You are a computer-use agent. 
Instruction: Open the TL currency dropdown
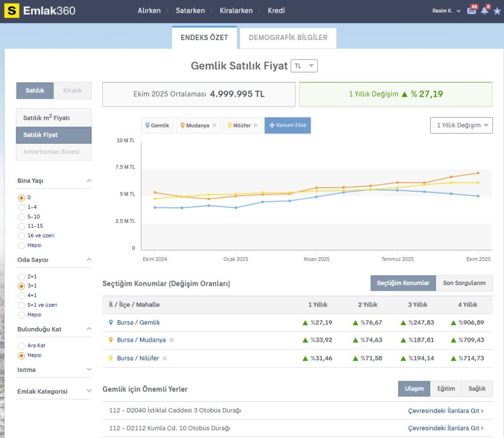tap(304, 66)
